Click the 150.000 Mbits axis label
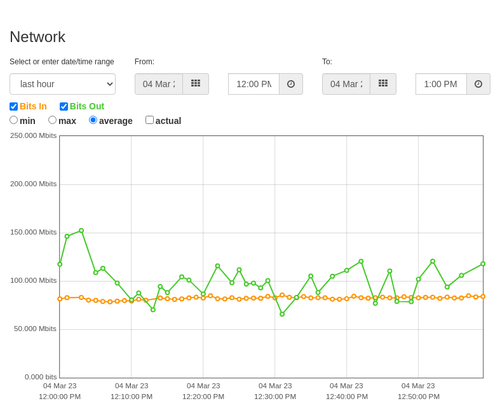The height and width of the screenshot is (403, 500). [x=33, y=232]
